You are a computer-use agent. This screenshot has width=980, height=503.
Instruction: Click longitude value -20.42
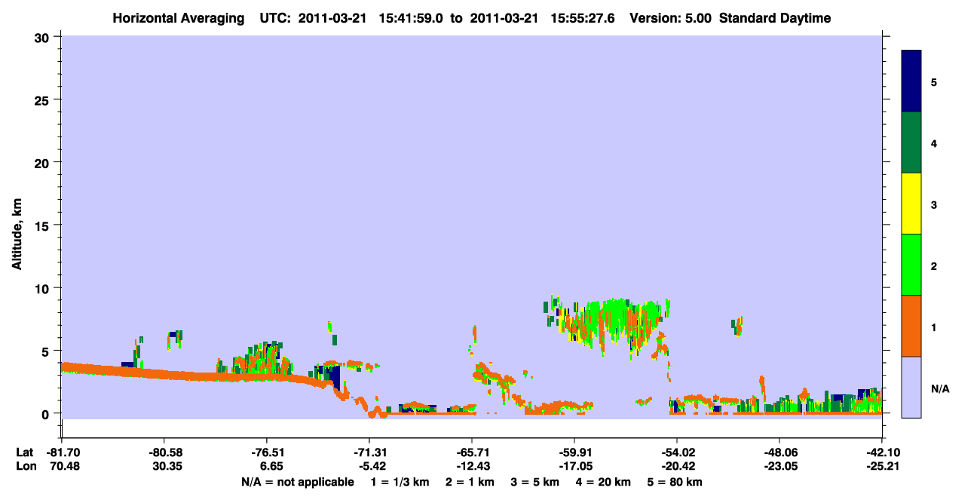[677, 466]
